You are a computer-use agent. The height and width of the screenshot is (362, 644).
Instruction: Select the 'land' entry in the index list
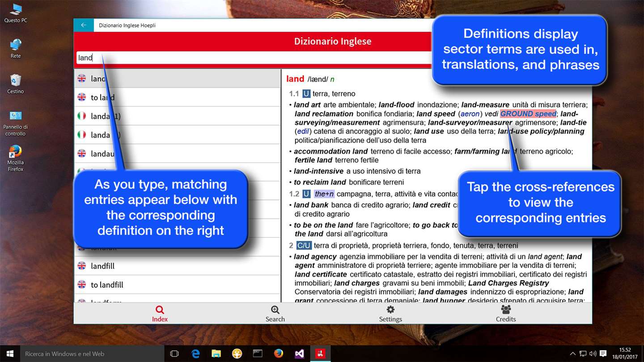177,79
